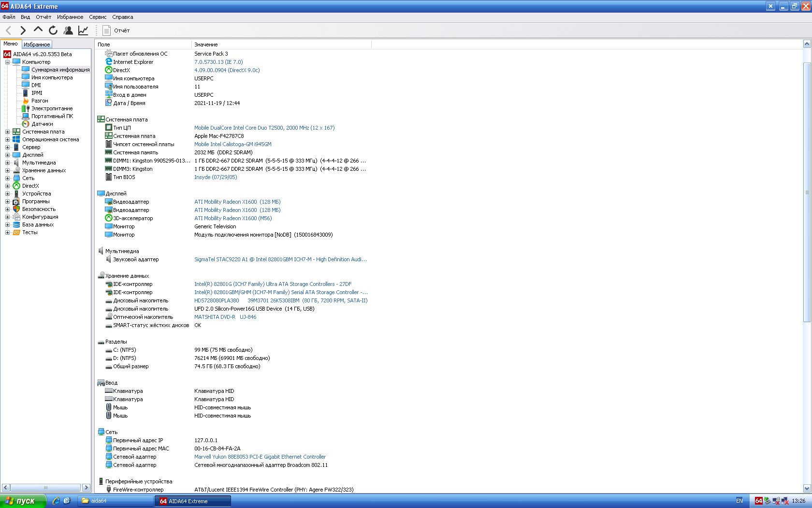The height and width of the screenshot is (508, 812).
Task: Open the Mobile Intel Calistoga-GM i945GM link
Action: pos(233,144)
